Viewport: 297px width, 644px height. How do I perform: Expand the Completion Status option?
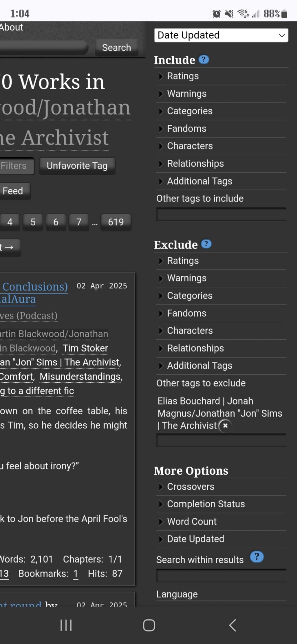[x=221, y=504]
